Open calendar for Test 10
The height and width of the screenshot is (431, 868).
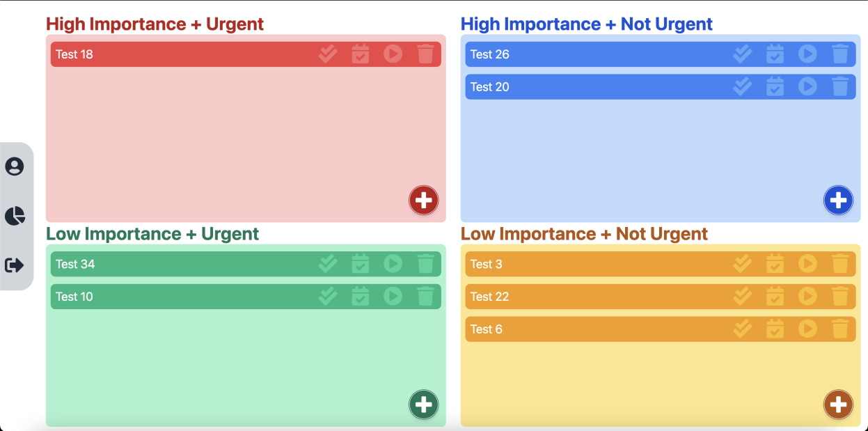click(x=360, y=297)
